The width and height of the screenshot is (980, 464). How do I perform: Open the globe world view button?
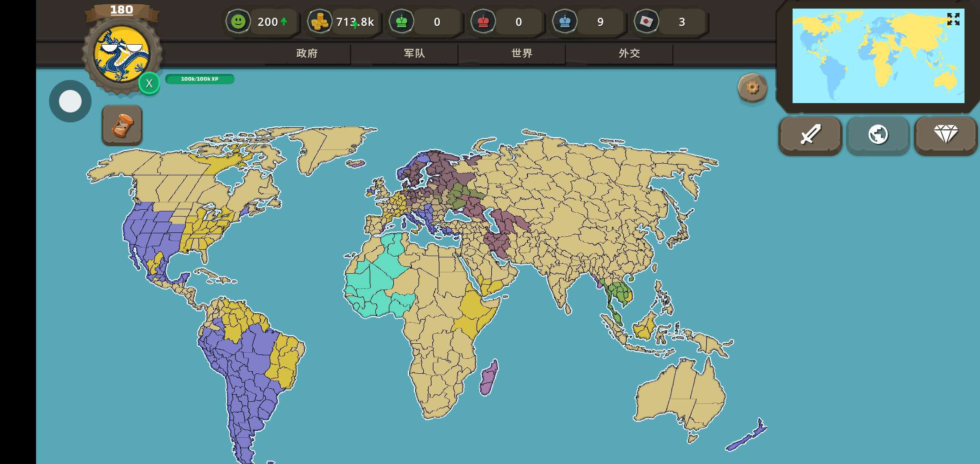pos(878,135)
